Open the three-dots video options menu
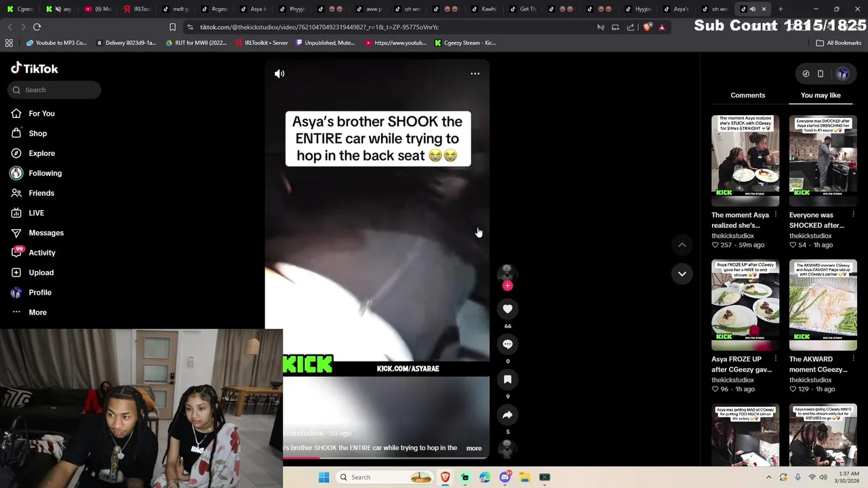The height and width of the screenshot is (488, 868). 475,73
